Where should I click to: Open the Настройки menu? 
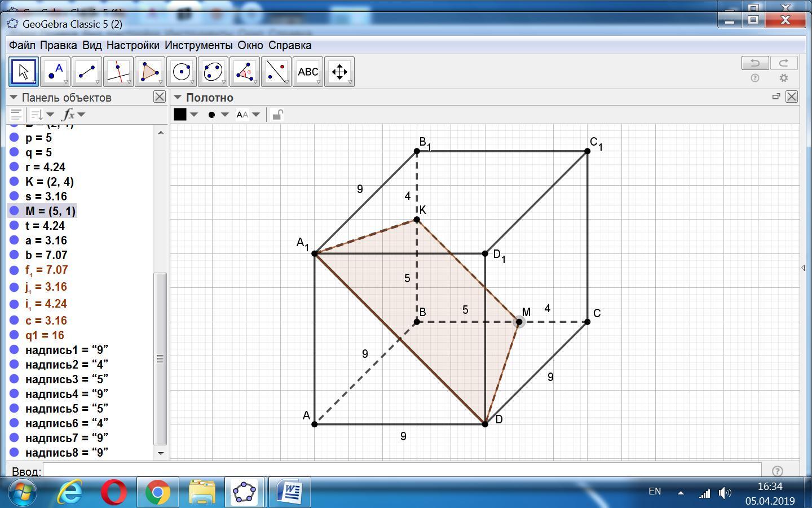tap(133, 45)
